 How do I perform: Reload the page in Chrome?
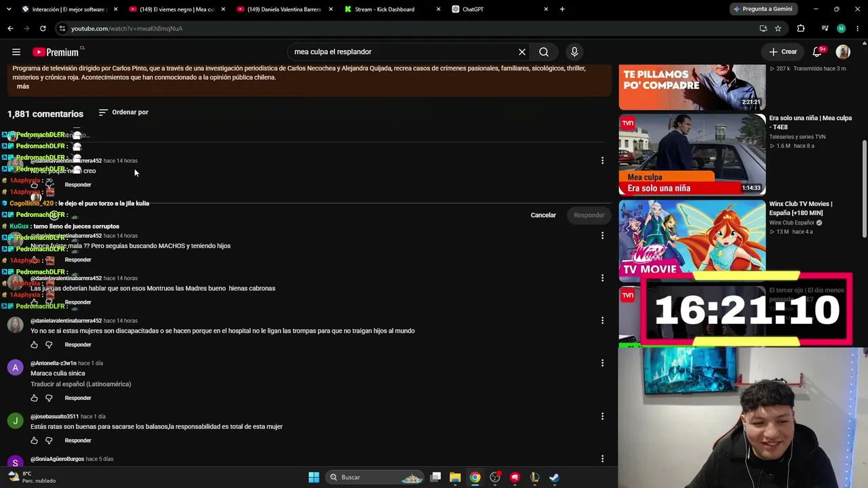point(43,28)
